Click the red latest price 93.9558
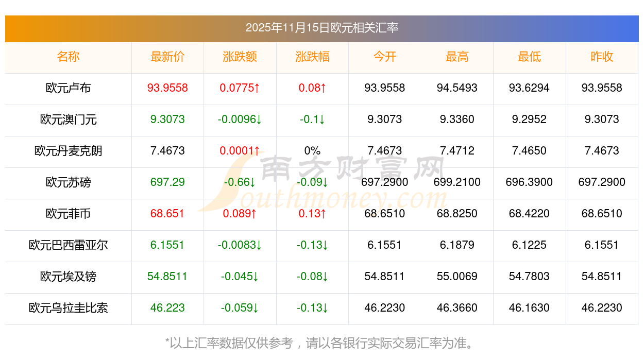The image size is (644, 359). tap(167, 88)
